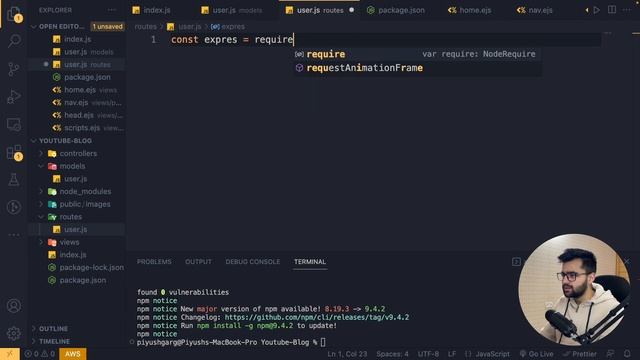Screen dimensions: 640x360
Task: Open errors and warnings count in status bar
Action: [x=40, y=354]
